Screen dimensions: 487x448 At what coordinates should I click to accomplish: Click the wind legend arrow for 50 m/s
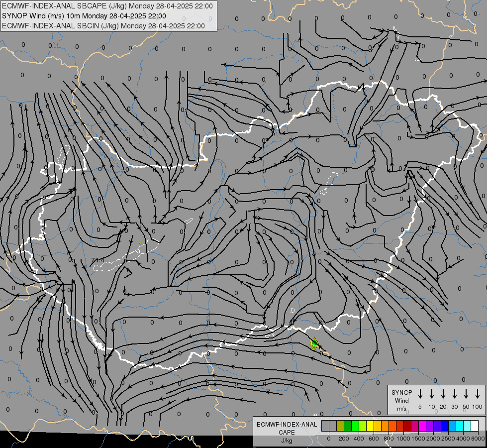click(x=466, y=394)
